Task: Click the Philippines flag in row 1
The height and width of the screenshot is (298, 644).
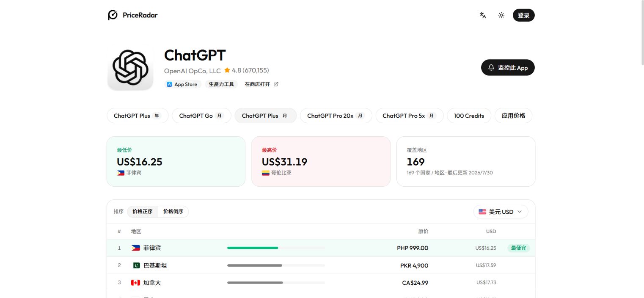Action: click(135, 248)
